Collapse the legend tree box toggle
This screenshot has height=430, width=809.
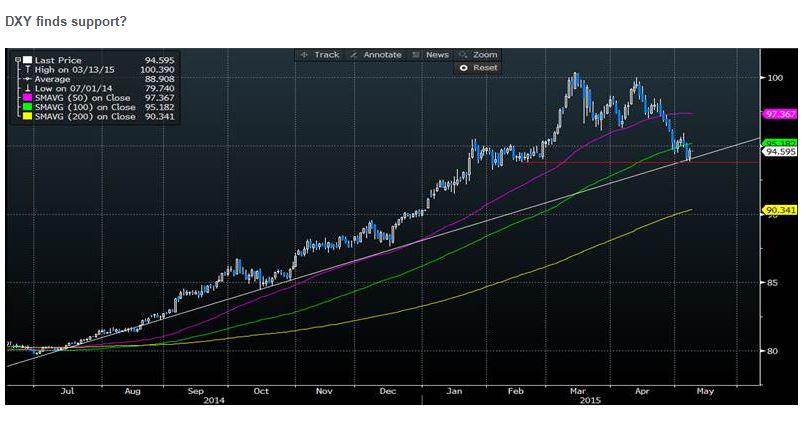point(18,60)
